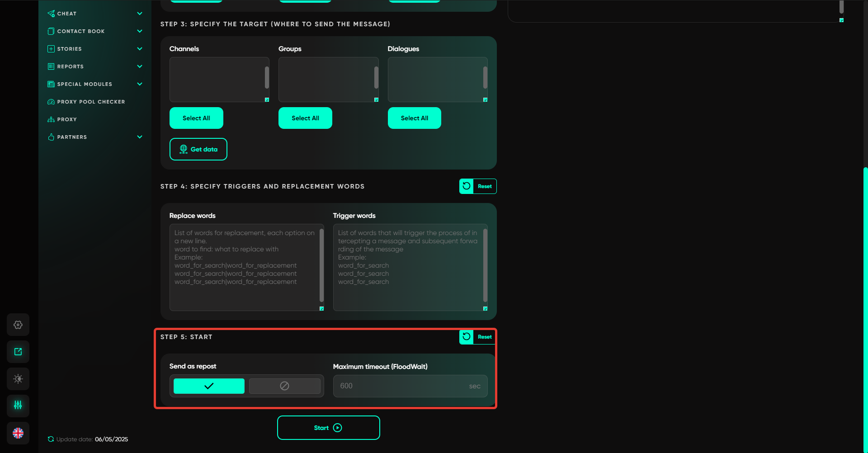
Task: Change language with the UK flag icon
Action: pyautogui.click(x=18, y=433)
